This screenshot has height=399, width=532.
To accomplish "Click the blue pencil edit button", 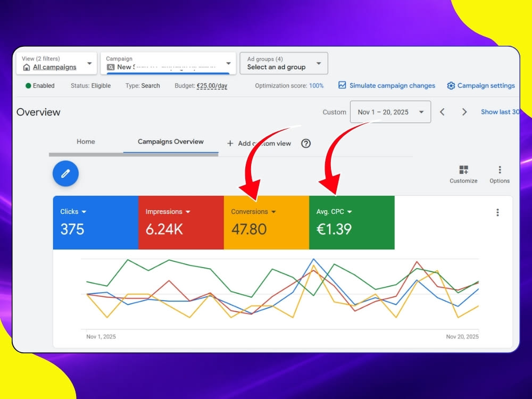I will pos(65,173).
